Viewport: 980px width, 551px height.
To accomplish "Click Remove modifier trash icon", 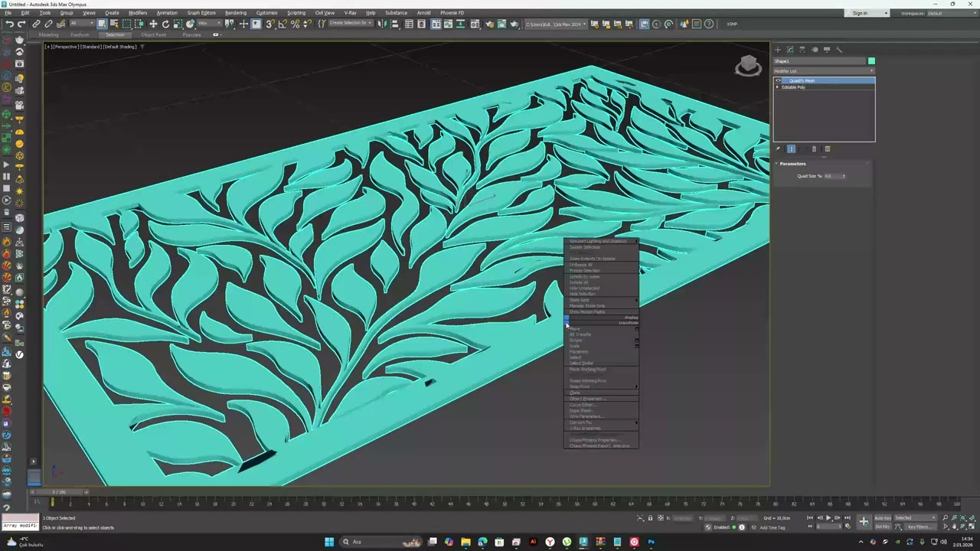I will pyautogui.click(x=814, y=149).
